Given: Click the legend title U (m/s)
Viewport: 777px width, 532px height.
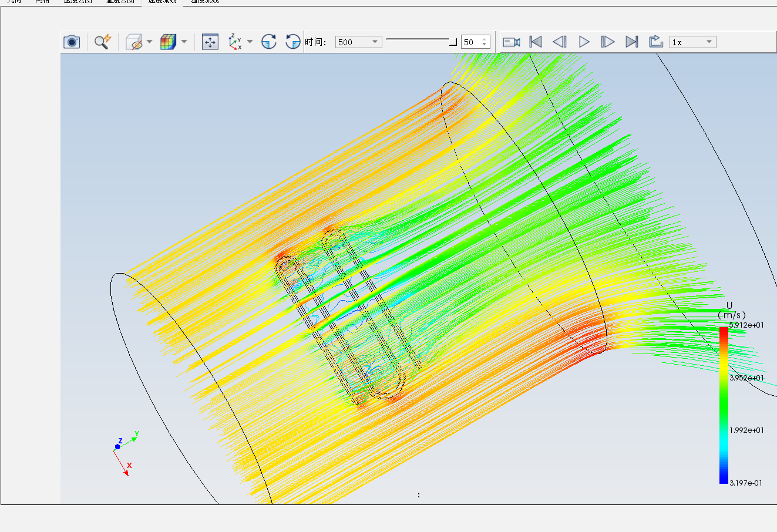Looking at the screenshot, I should pos(731,311).
